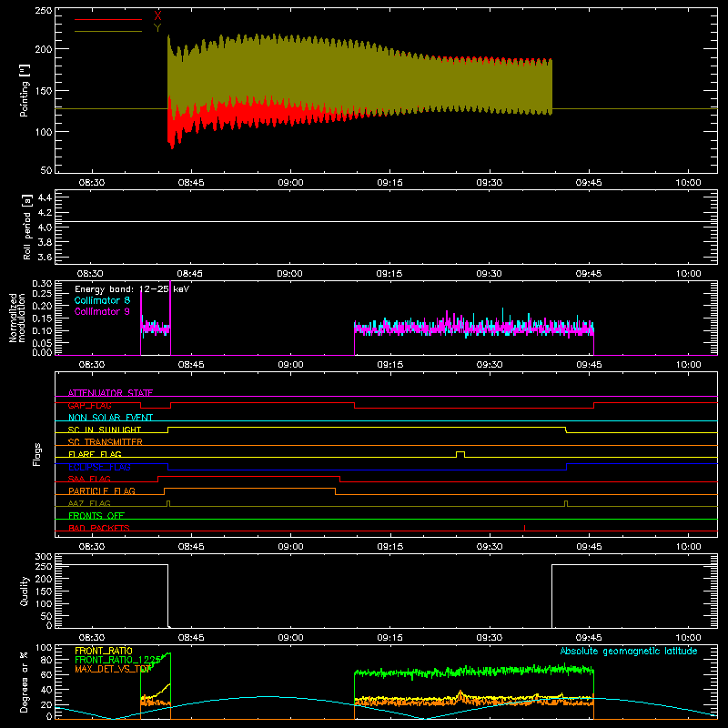Click the '100' tick on Degrees axis
The image size is (728, 728).
pos(44,648)
